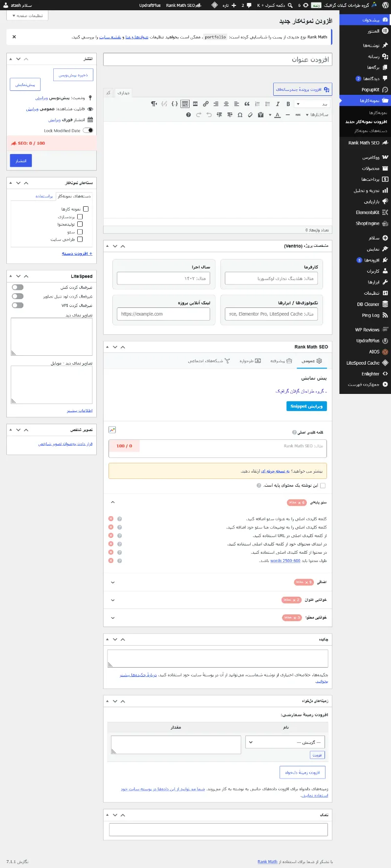The height and width of the screenshot is (868, 391).
Task: Click the bulleted list icon in toolbar
Action: pos(267,104)
